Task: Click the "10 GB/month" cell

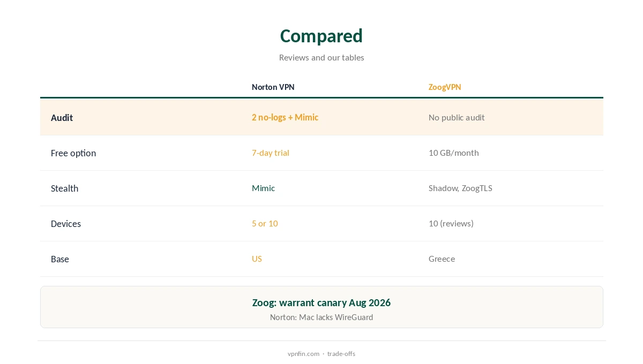Action: click(x=454, y=153)
